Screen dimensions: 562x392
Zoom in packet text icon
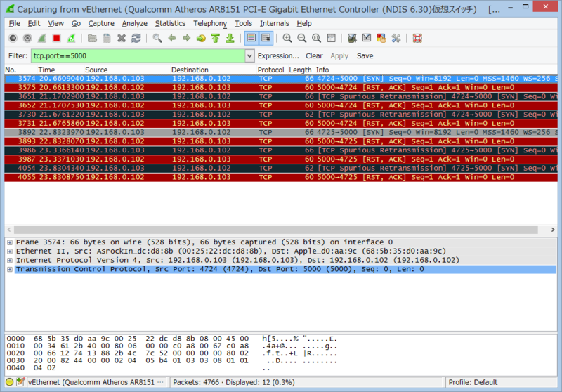(x=287, y=38)
